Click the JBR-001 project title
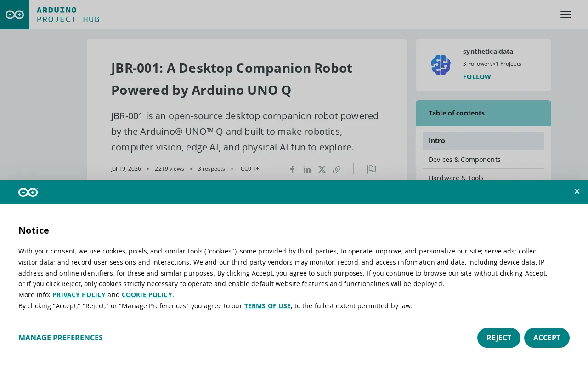Image resolution: width=588 pixels, height=368 pixels. [232, 79]
